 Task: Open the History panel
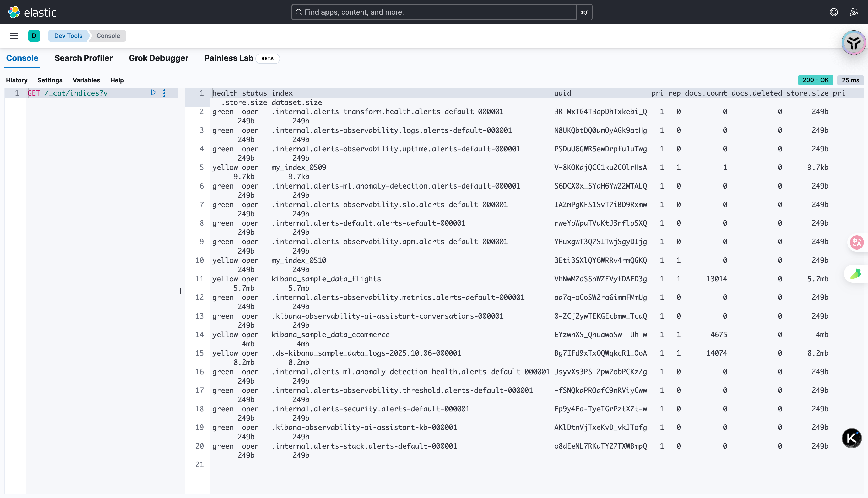(x=16, y=80)
